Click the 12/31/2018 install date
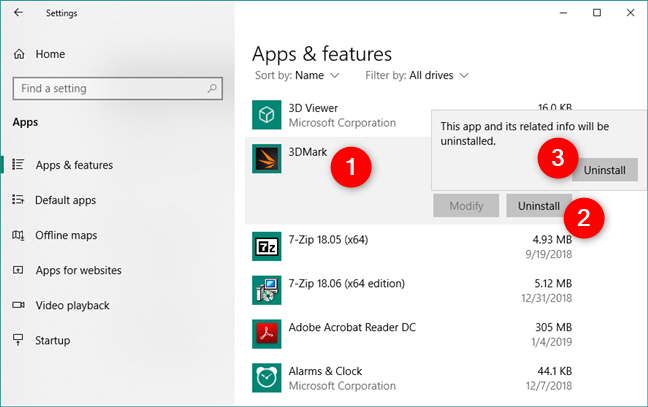The height and width of the screenshot is (407, 648). click(546, 298)
